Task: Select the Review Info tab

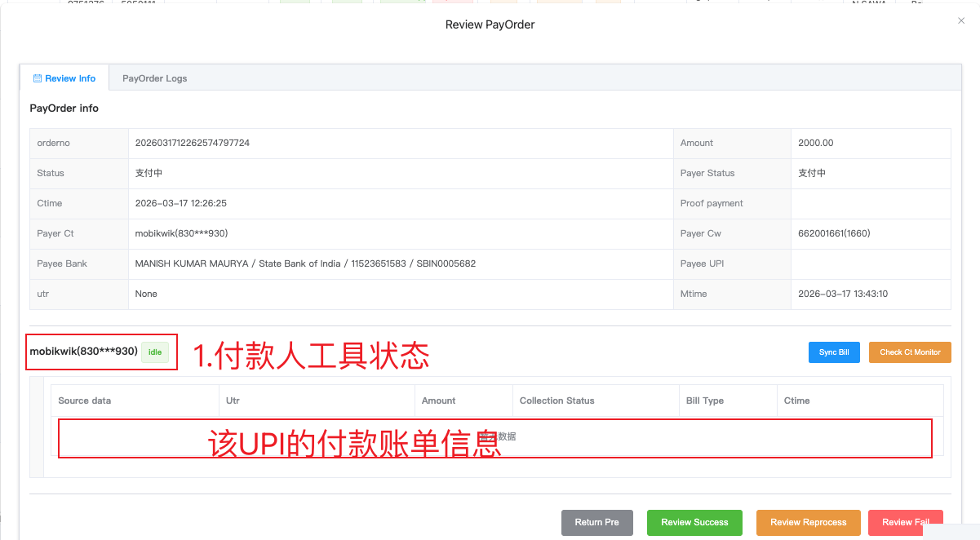Action: pos(64,77)
